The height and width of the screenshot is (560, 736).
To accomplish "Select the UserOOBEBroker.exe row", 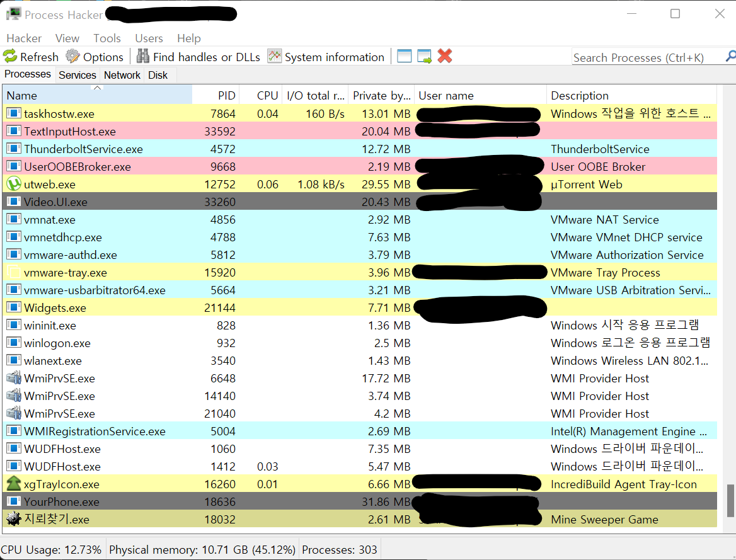I will point(360,166).
